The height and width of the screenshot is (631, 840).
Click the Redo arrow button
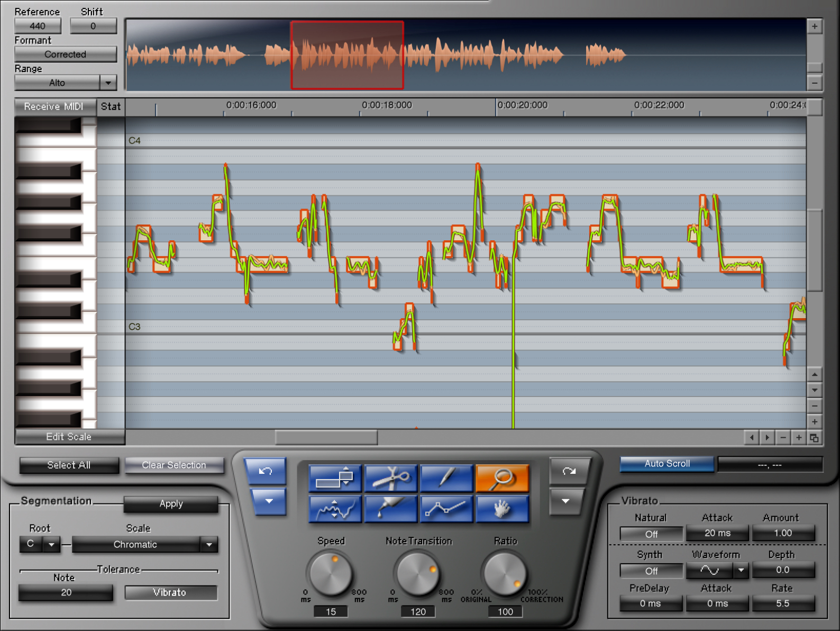569,471
